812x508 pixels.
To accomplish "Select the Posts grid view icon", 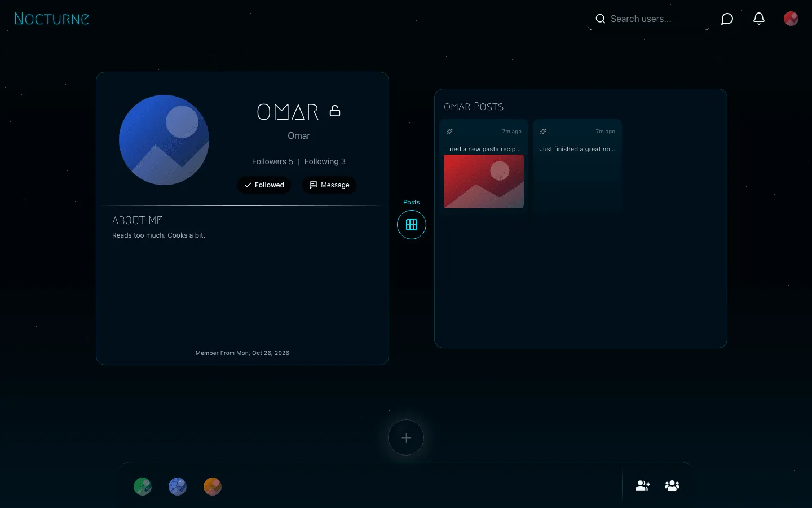I will click(412, 225).
